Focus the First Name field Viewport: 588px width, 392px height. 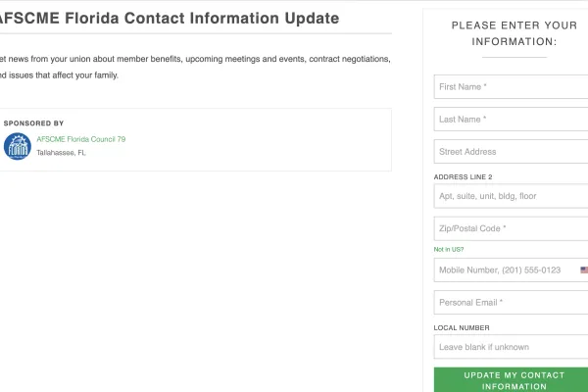pyautogui.click(x=510, y=87)
